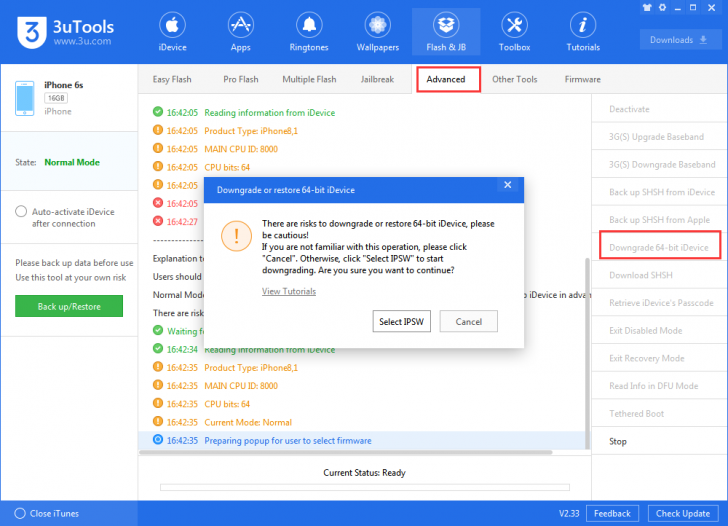Viewport: 728px width, 526px height.
Task: Click the green check icon at 16:42:34
Action: click(158, 348)
